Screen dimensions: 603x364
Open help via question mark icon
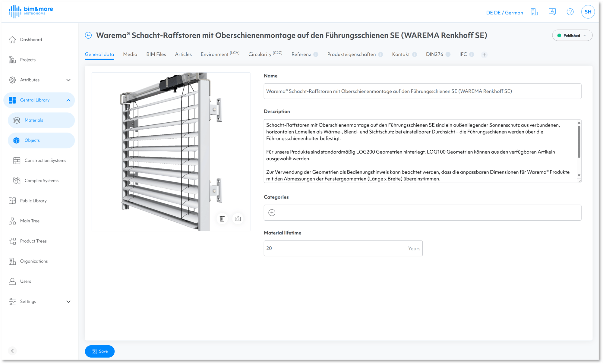tap(570, 12)
